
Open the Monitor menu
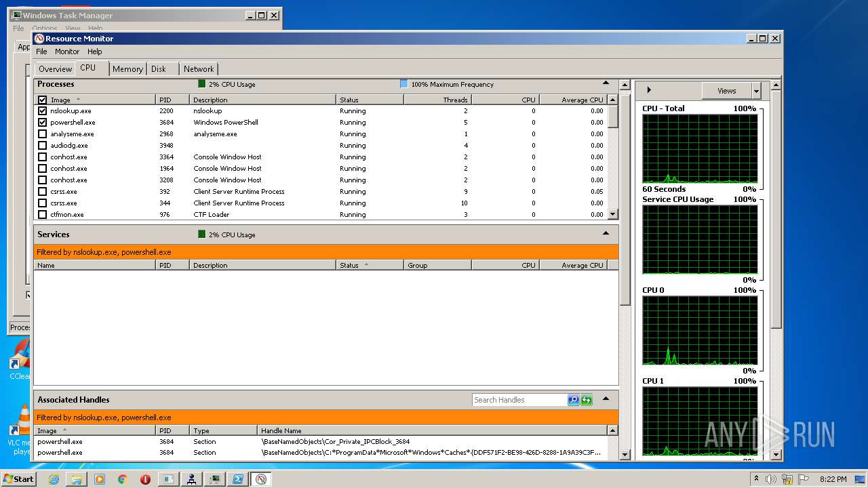(67, 52)
